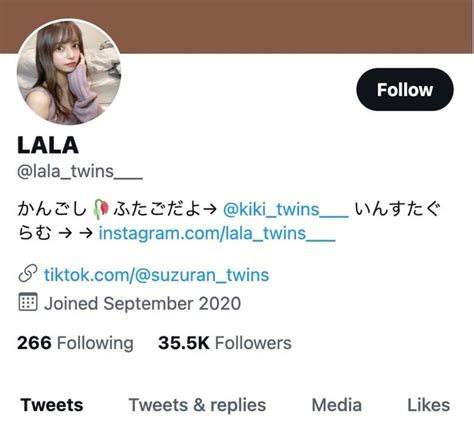Image resolution: width=474 pixels, height=432 pixels.
Task: Switch to the Likes tab
Action: pos(428,405)
